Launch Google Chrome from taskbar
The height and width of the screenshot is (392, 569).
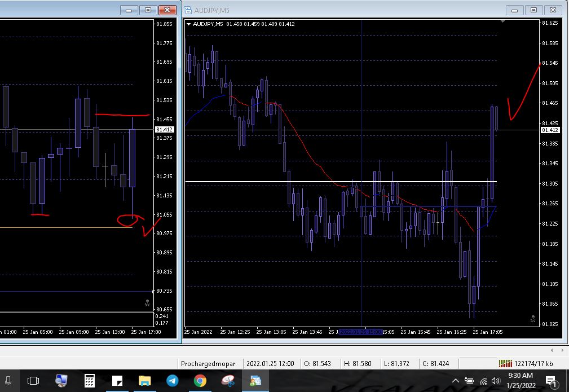[x=200, y=380]
